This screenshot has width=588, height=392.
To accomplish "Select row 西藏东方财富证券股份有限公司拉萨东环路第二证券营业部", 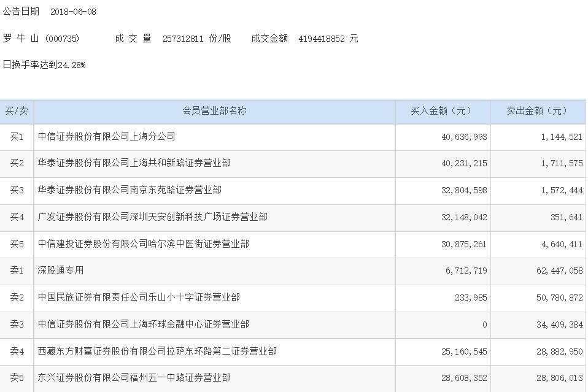I will (293, 352).
